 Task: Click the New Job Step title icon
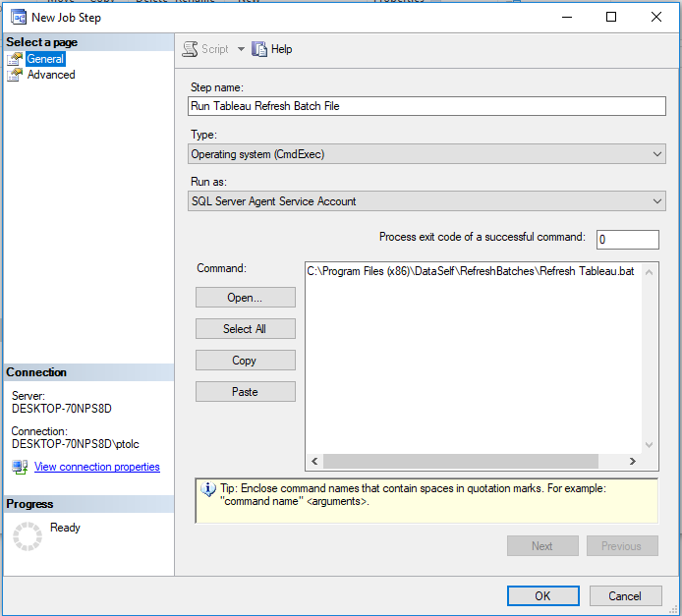click(x=17, y=18)
